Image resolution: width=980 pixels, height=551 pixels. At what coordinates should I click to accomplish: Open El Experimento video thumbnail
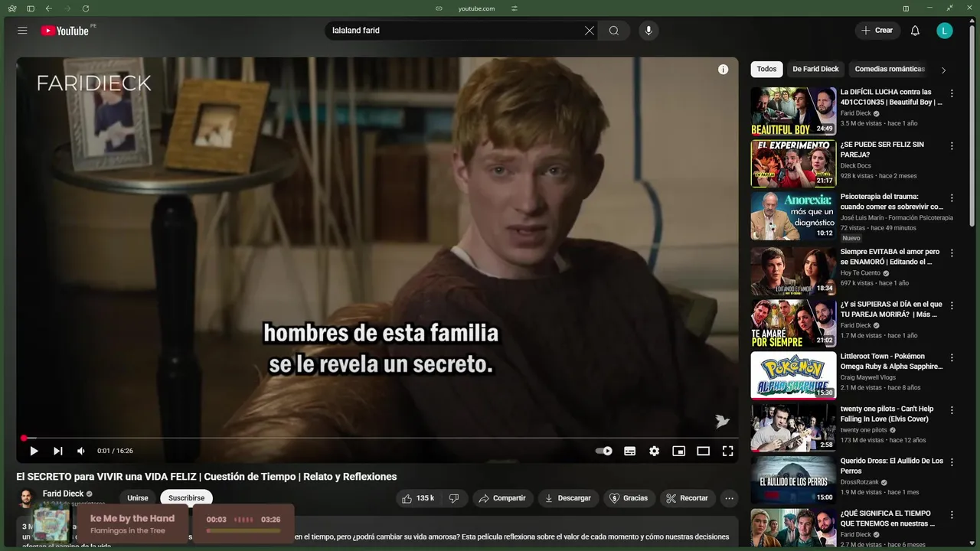[793, 163]
